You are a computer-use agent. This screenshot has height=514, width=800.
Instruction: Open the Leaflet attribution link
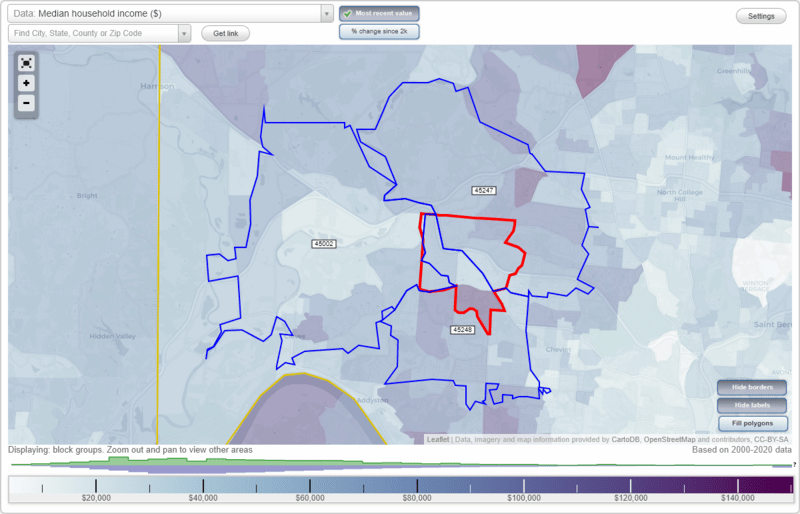pyautogui.click(x=438, y=439)
